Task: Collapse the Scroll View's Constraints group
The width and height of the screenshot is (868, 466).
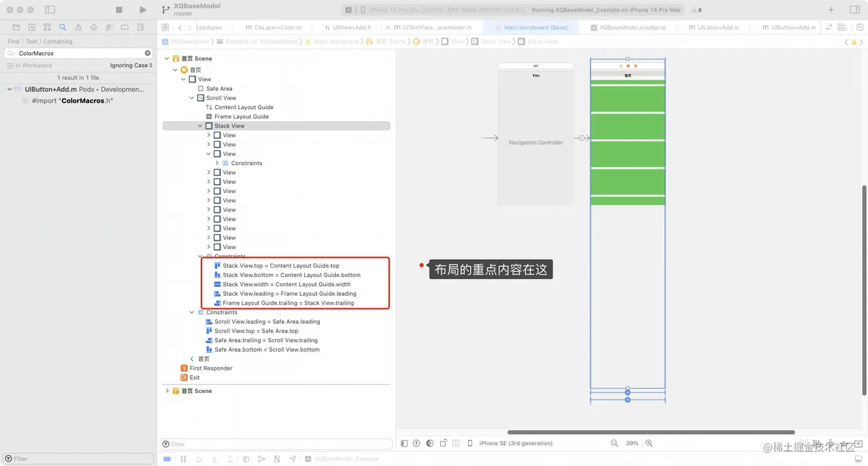Action: coord(192,312)
